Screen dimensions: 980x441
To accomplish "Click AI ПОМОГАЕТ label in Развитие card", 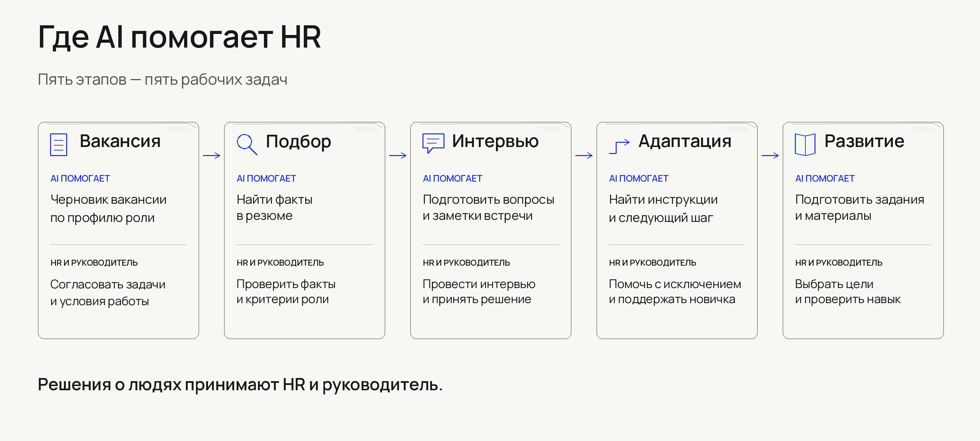I will 825,178.
